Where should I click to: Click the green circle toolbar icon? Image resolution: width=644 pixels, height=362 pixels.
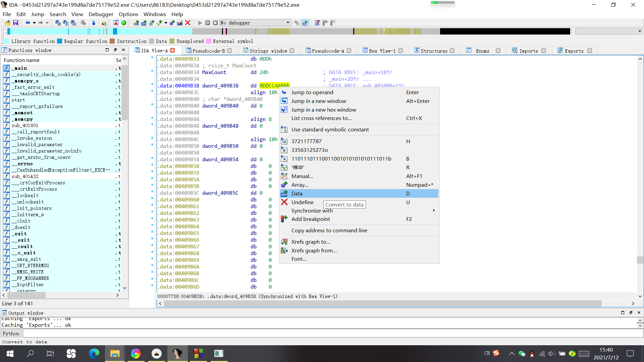pos(124,23)
